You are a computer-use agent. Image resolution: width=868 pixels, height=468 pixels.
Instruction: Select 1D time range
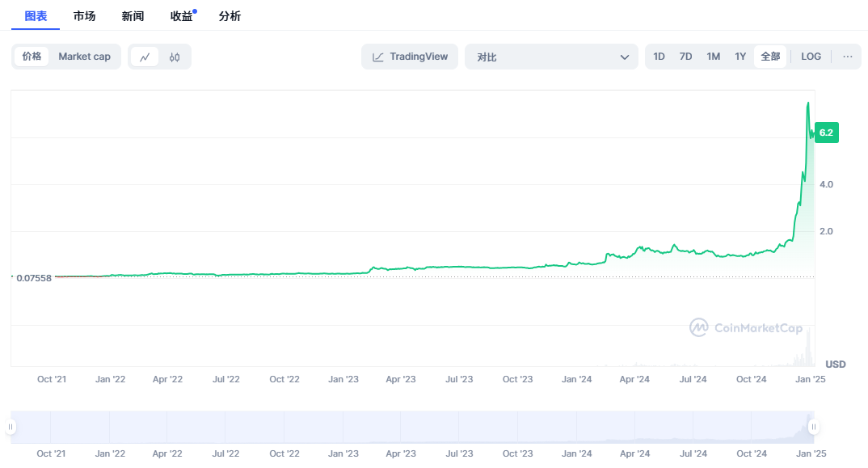[659, 57]
